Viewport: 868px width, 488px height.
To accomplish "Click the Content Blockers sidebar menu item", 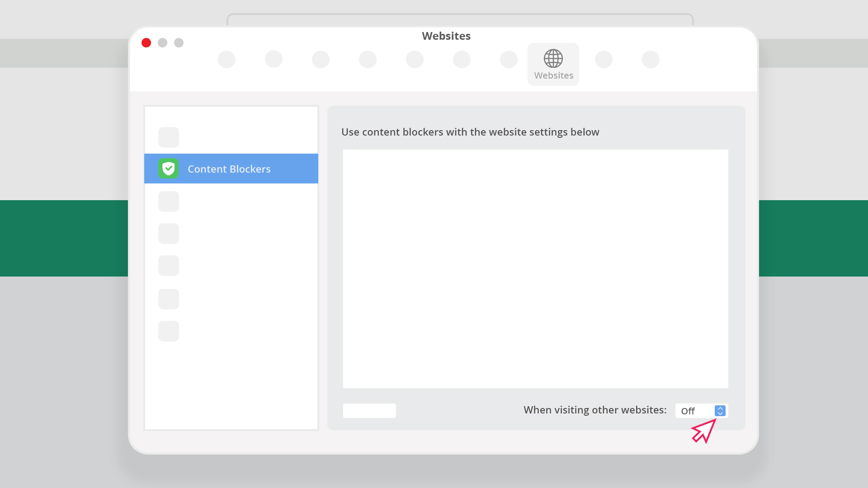I will click(x=231, y=168).
